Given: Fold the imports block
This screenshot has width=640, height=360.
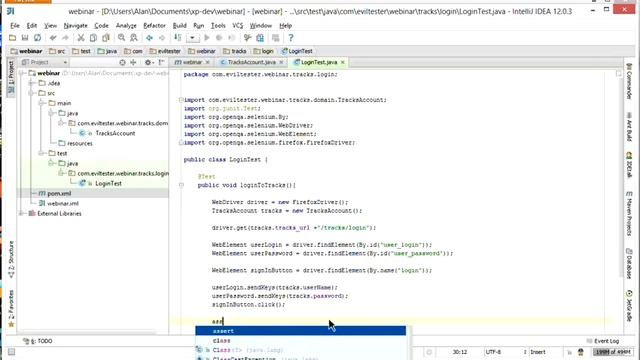Looking at the screenshot, I should [181, 100].
